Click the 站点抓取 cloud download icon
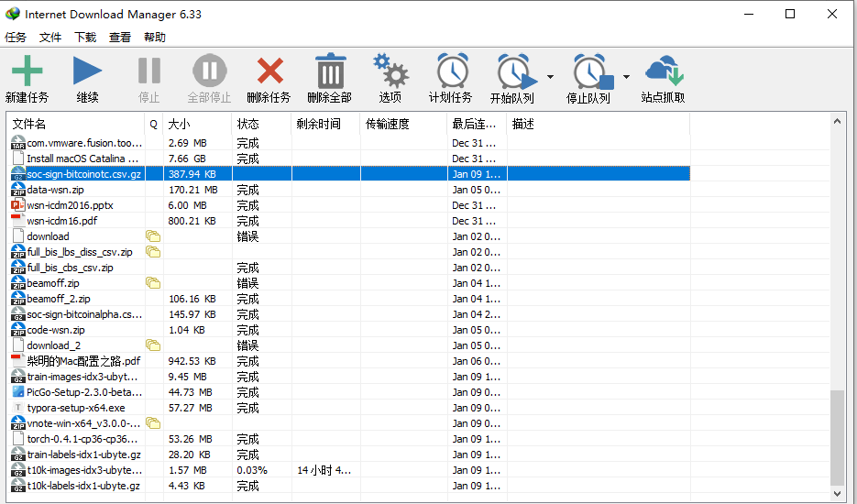Screen dimensions: 857x504 point(665,70)
